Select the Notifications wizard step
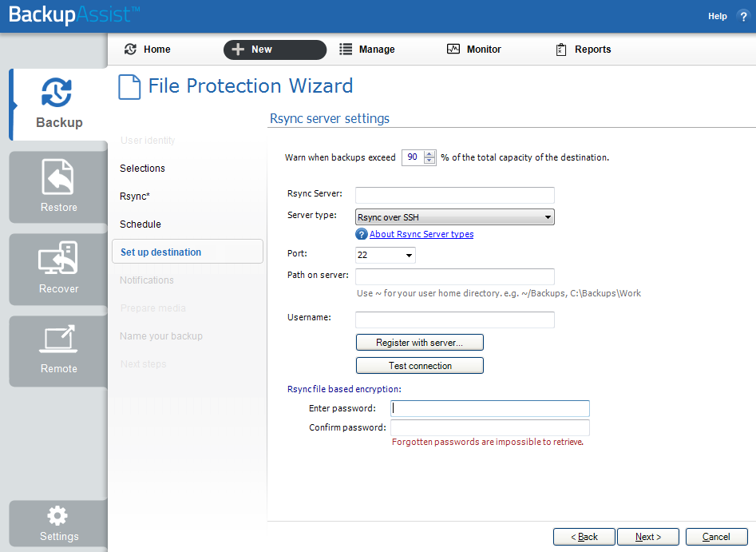The width and height of the screenshot is (756, 552). [x=147, y=280]
